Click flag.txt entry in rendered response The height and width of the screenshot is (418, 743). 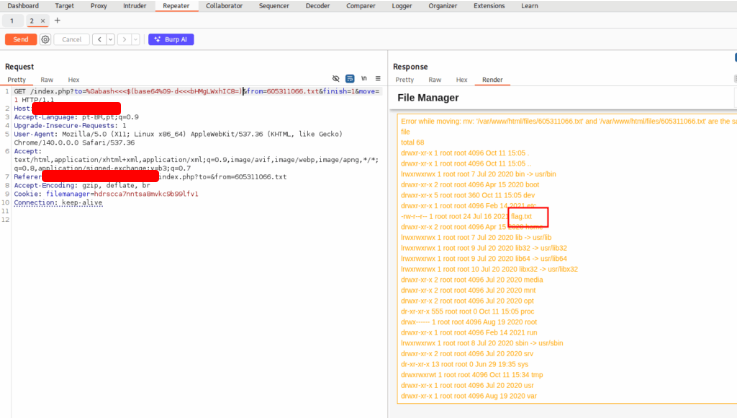521,215
